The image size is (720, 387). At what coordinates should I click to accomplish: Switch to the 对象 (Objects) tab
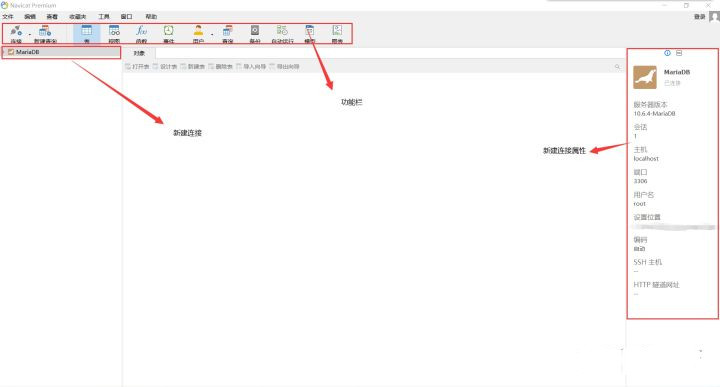point(139,53)
